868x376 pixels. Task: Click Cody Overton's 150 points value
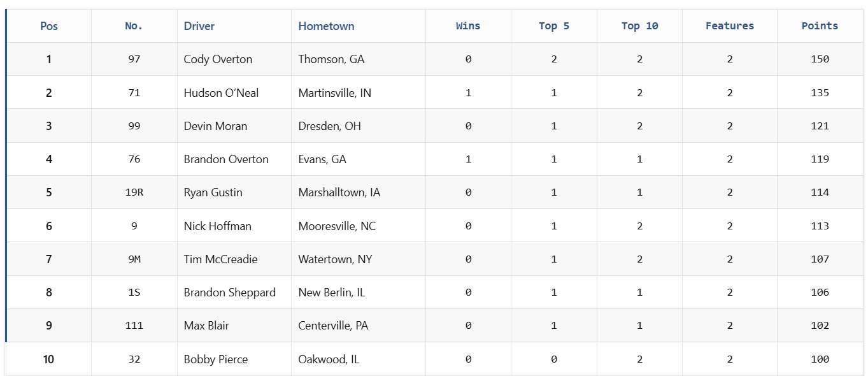pyautogui.click(x=820, y=59)
